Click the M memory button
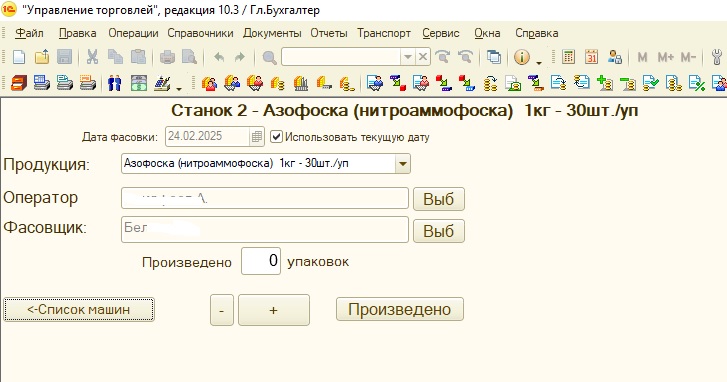Viewport: 727px width, 382px height. 642,57
